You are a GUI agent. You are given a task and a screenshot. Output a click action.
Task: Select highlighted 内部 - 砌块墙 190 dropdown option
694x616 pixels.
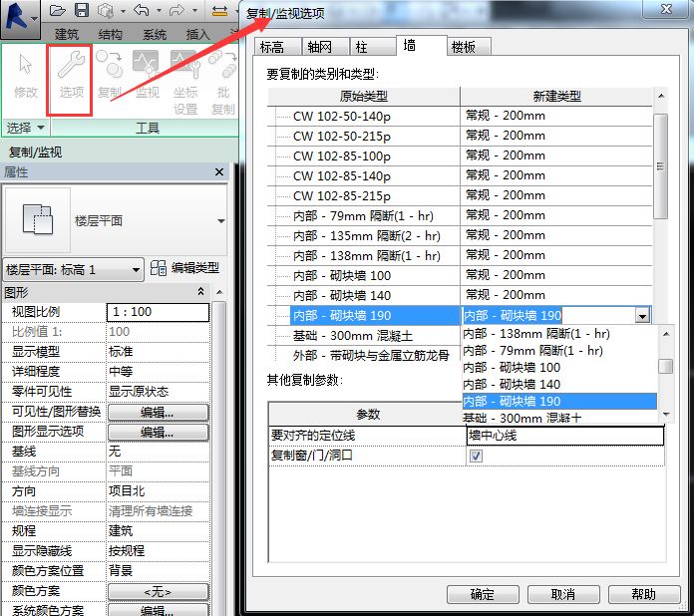tap(558, 402)
